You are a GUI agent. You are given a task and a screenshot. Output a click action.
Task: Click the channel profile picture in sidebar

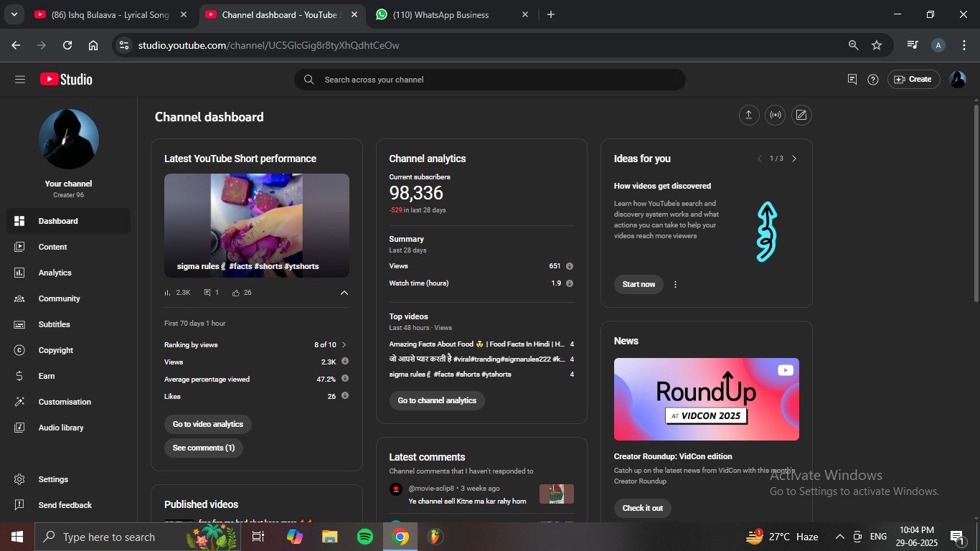point(69,139)
